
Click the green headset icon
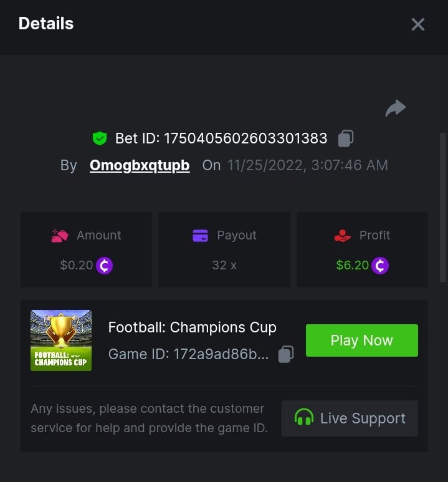click(x=303, y=418)
